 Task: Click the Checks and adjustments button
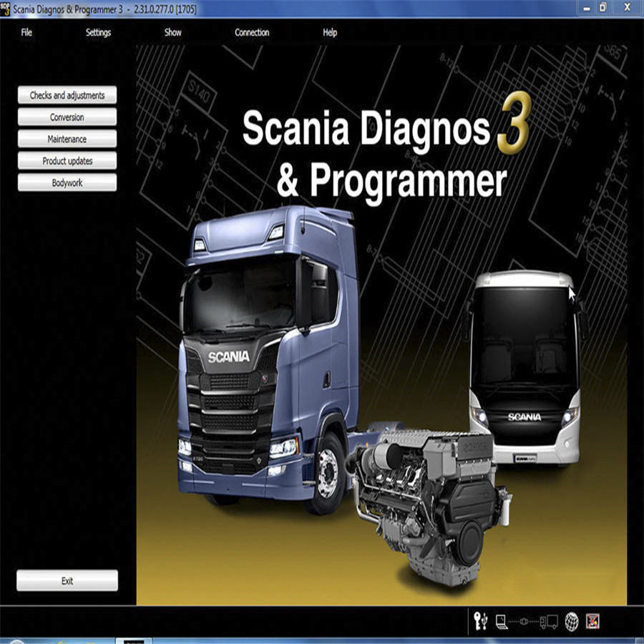tap(67, 95)
